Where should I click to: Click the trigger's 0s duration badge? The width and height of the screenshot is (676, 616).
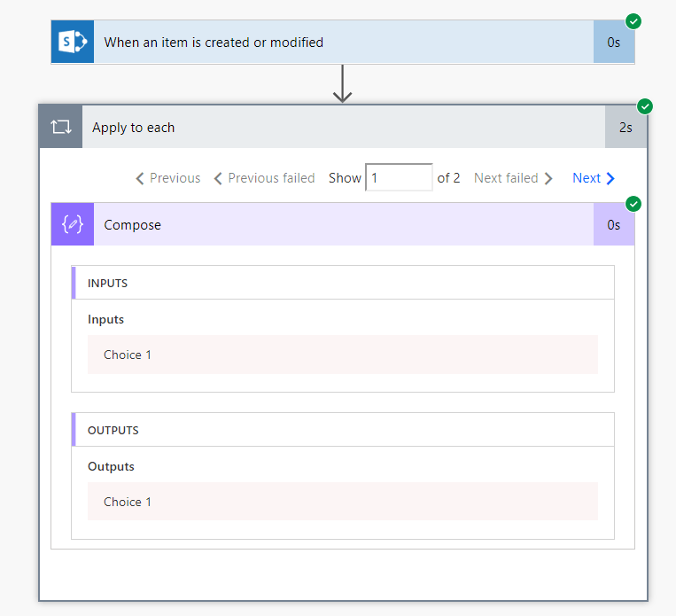pos(613,42)
